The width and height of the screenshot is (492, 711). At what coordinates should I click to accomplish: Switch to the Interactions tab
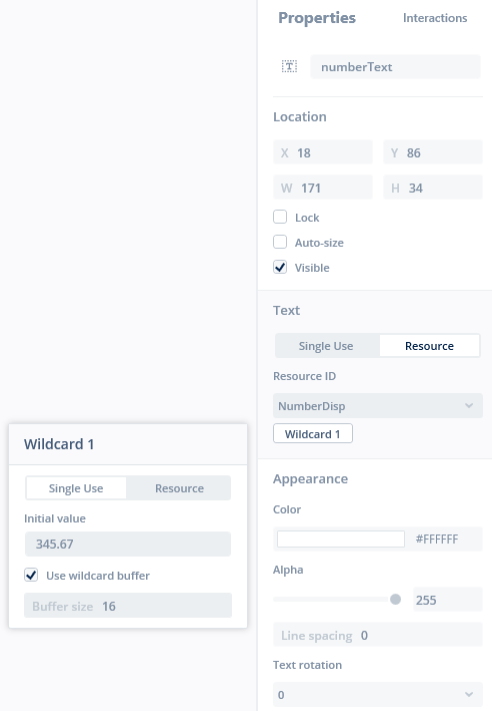pos(435,18)
